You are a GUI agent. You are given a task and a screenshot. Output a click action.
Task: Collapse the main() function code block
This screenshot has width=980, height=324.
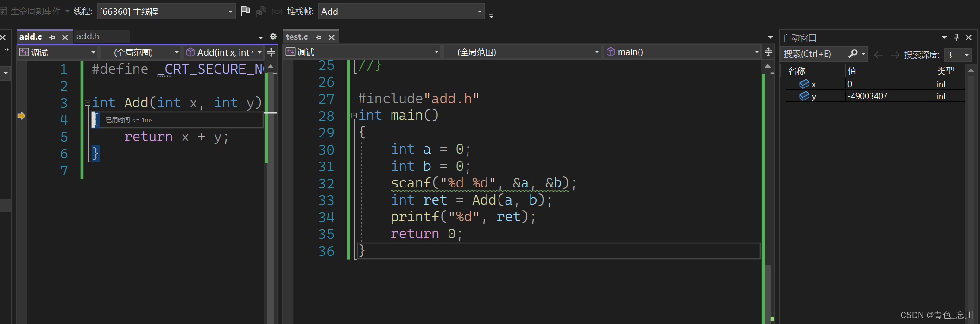pyautogui.click(x=354, y=116)
